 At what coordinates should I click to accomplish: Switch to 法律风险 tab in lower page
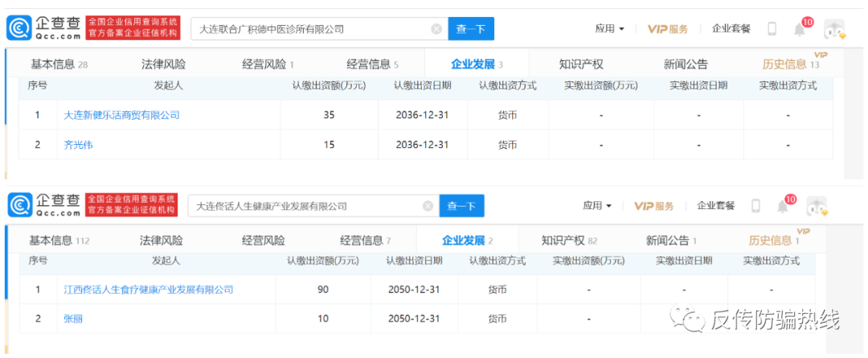tap(161, 241)
